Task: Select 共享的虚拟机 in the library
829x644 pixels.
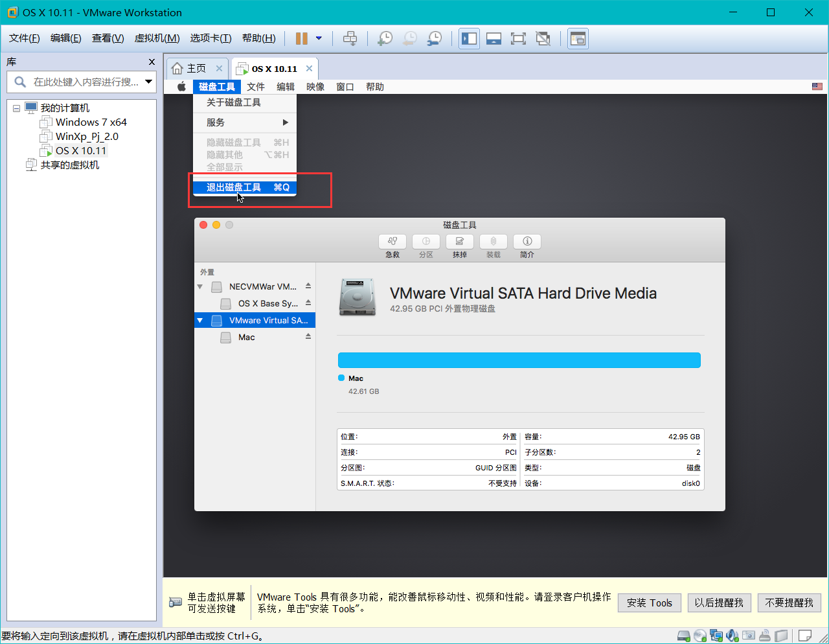Action: pyautogui.click(x=70, y=165)
